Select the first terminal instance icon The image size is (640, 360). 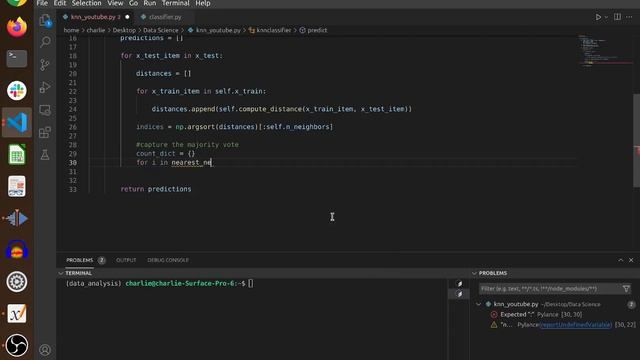[x=459, y=284]
